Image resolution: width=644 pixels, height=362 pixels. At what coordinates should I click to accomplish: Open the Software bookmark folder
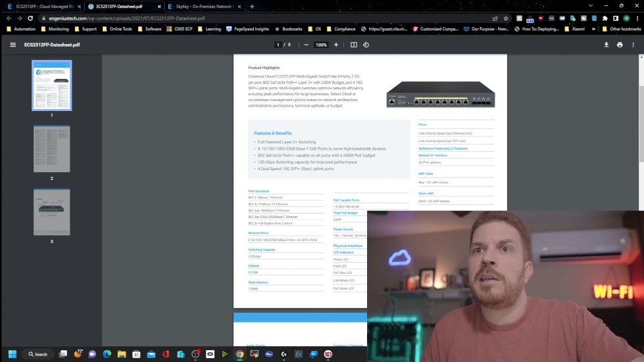point(149,29)
